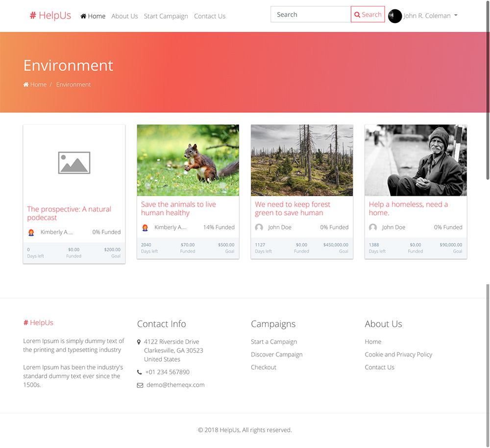Click the home icon beside Home in navbar

[x=83, y=16]
